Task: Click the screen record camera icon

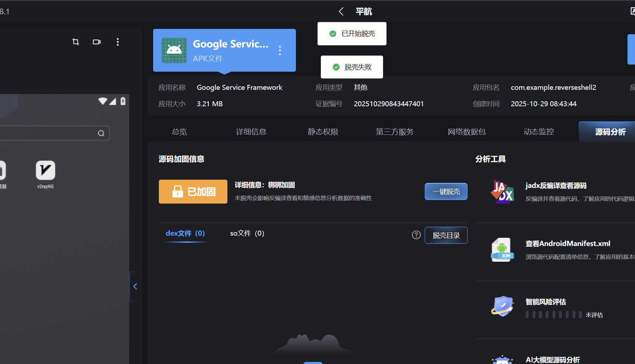Action: (x=97, y=42)
